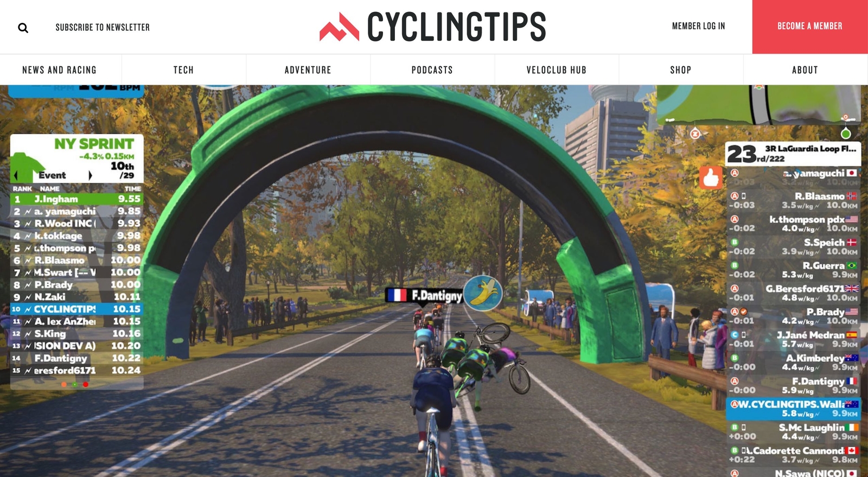868x477 pixels.
Task: Select highlighted W.CYCLINGTIPS rider row
Action: point(793,409)
